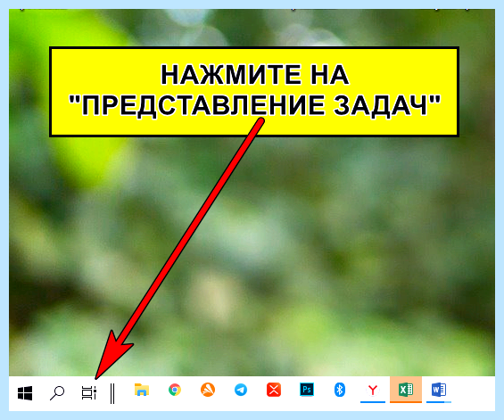Launch File Explorer from taskbar

coord(142,390)
